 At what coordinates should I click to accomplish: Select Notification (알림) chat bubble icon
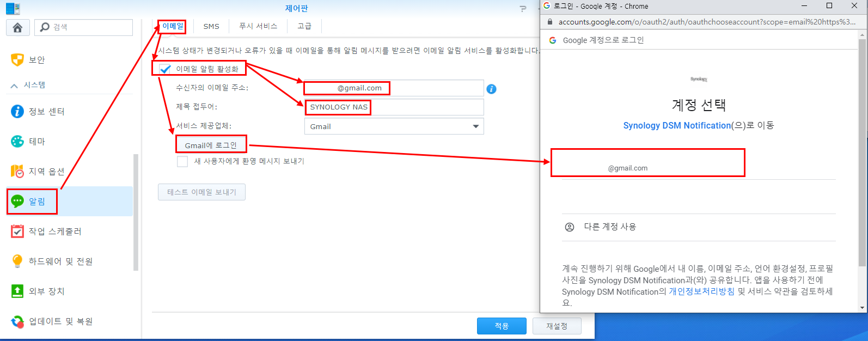(17, 201)
